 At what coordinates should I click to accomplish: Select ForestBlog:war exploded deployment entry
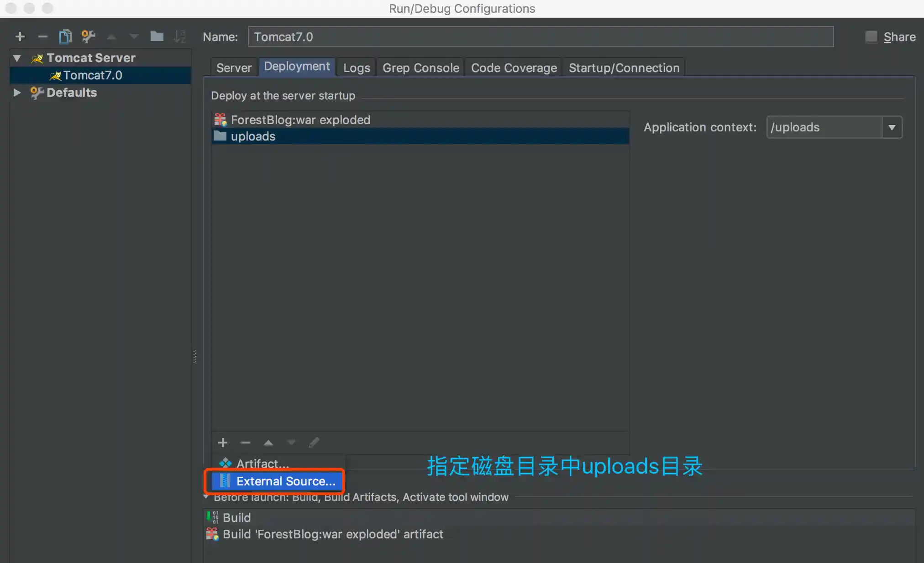click(x=300, y=120)
